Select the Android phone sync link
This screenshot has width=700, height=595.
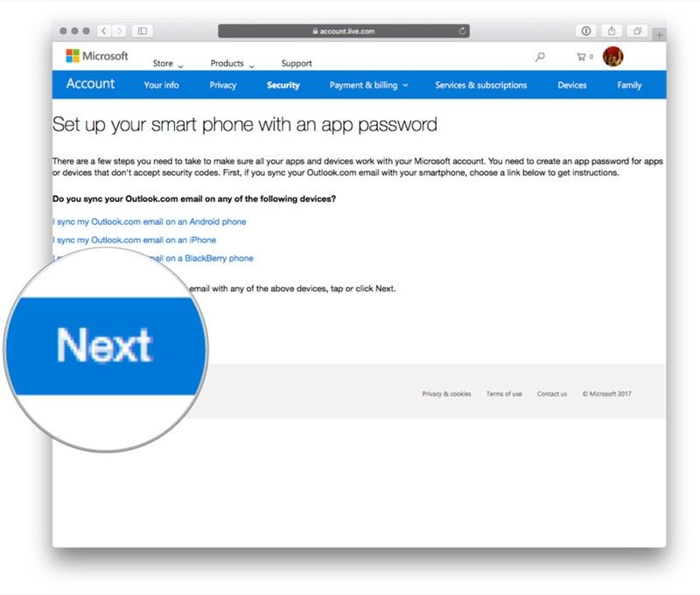pos(150,221)
